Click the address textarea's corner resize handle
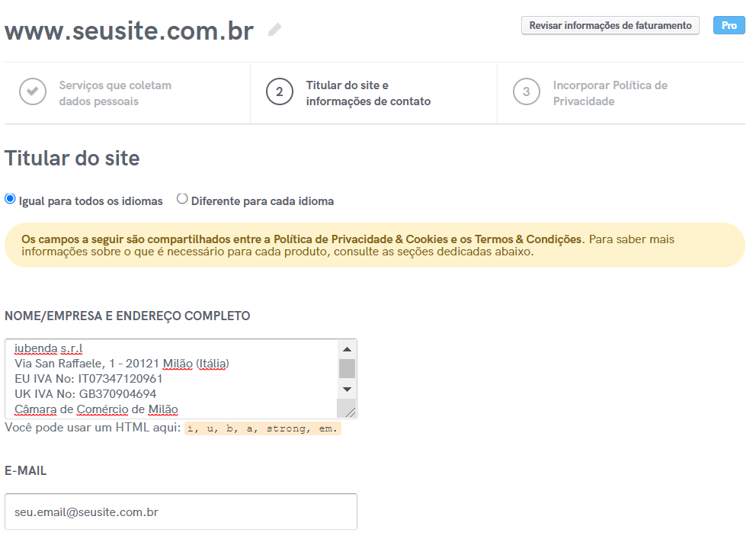The height and width of the screenshot is (542, 756). pos(350,412)
